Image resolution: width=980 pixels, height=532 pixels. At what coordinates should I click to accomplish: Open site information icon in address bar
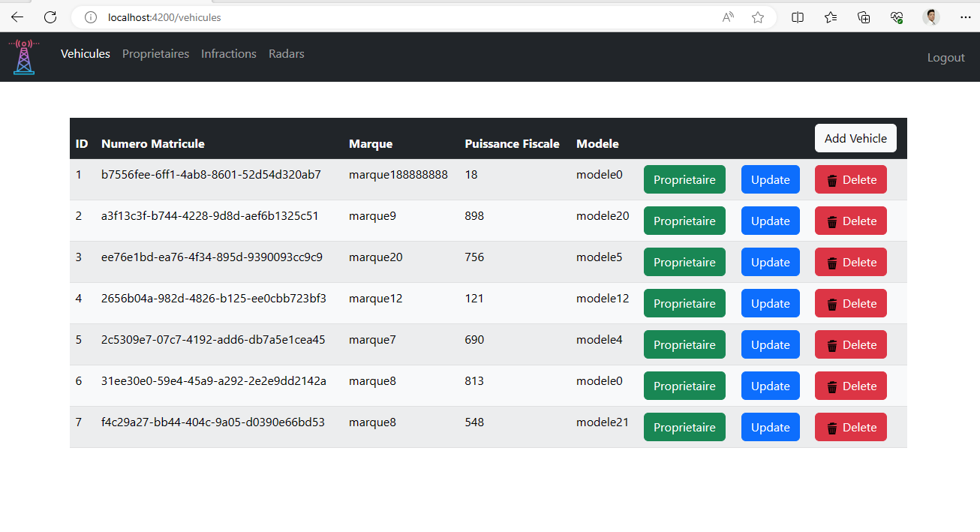tap(89, 17)
